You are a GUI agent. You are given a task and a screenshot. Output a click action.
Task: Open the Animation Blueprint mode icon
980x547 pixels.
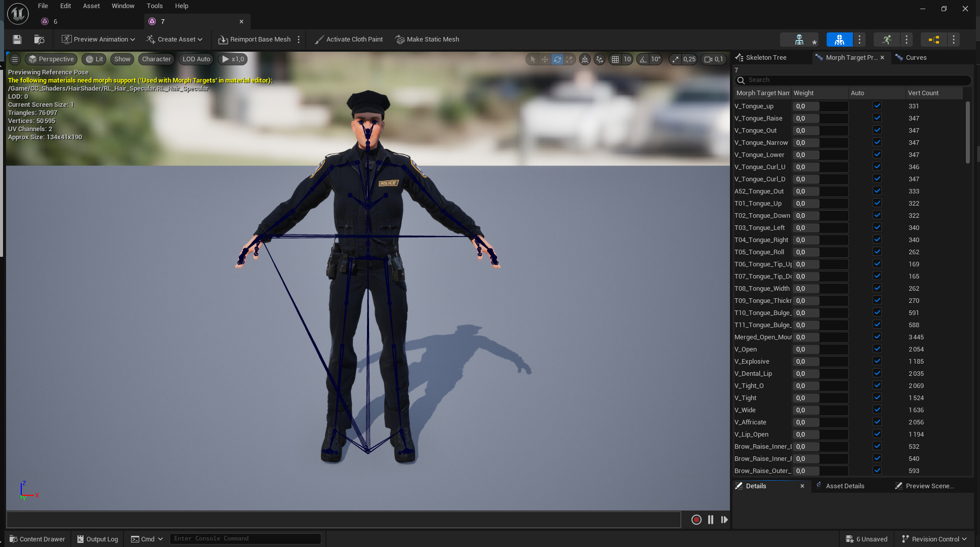[x=934, y=40]
